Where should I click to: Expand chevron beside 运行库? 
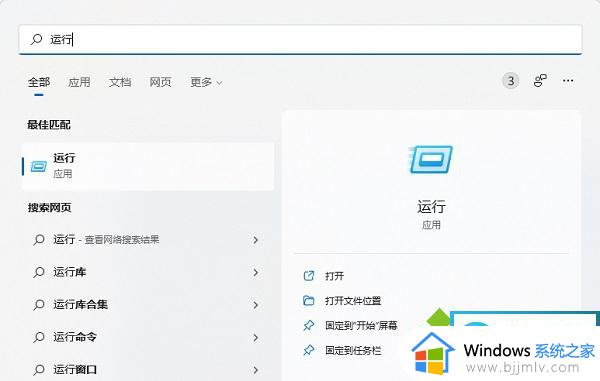tap(256, 272)
